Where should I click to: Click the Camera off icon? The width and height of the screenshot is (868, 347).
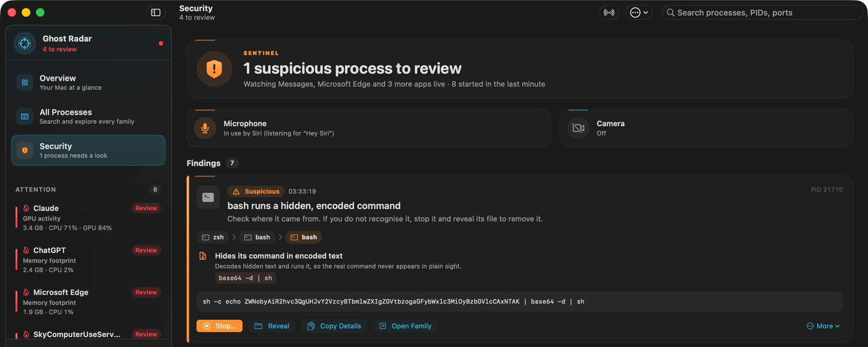pos(578,128)
